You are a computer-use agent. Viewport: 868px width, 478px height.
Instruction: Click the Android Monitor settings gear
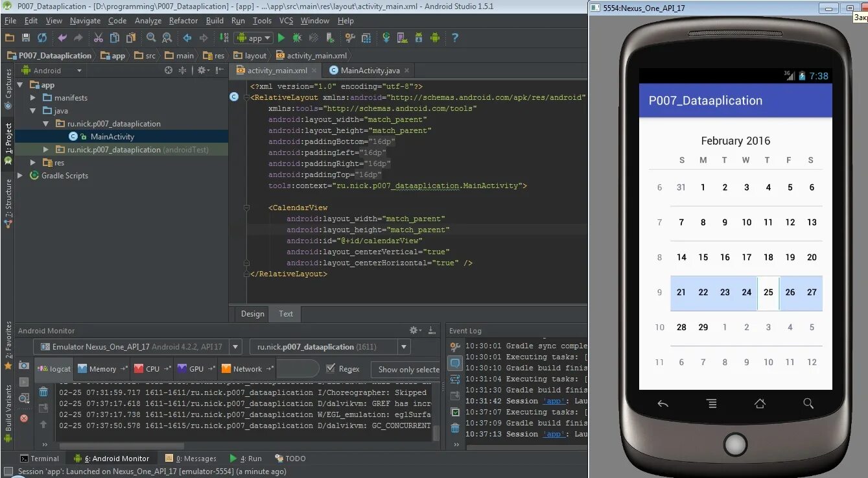point(416,330)
